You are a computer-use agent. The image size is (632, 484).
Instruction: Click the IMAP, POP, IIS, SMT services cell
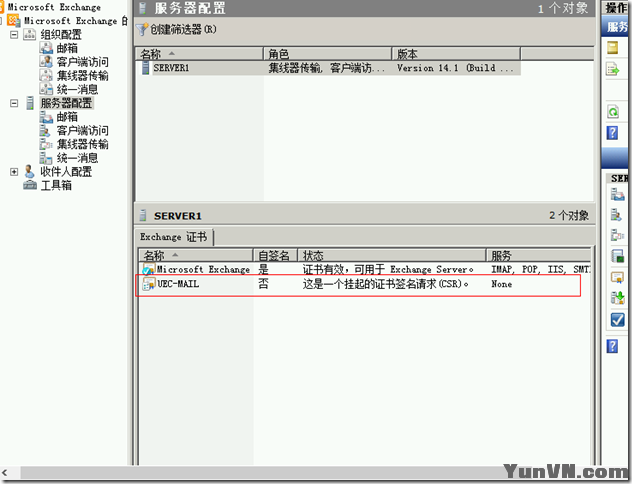(541, 269)
